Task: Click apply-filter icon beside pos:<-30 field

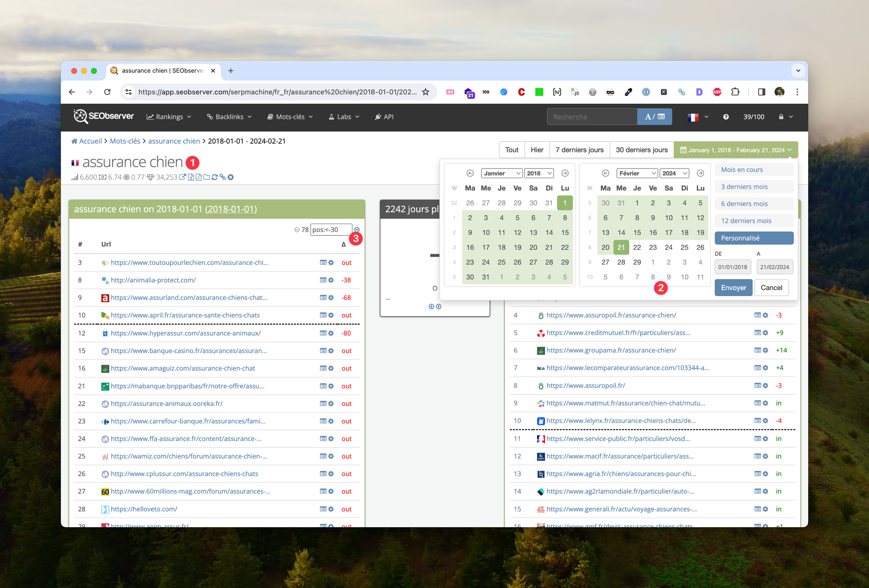Action: [x=357, y=230]
